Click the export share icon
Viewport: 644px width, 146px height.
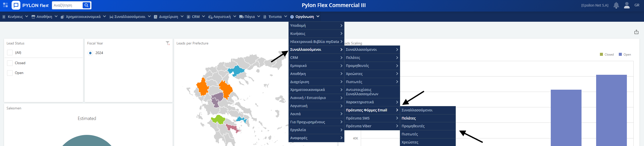tap(636, 32)
